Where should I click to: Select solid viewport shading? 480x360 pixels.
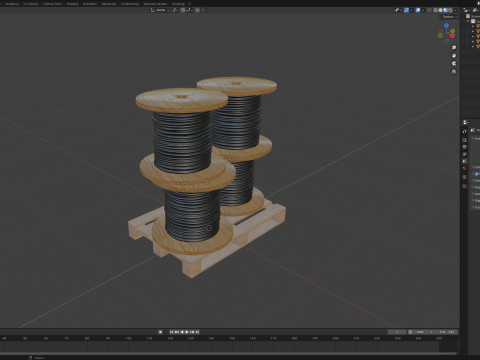click(441, 10)
